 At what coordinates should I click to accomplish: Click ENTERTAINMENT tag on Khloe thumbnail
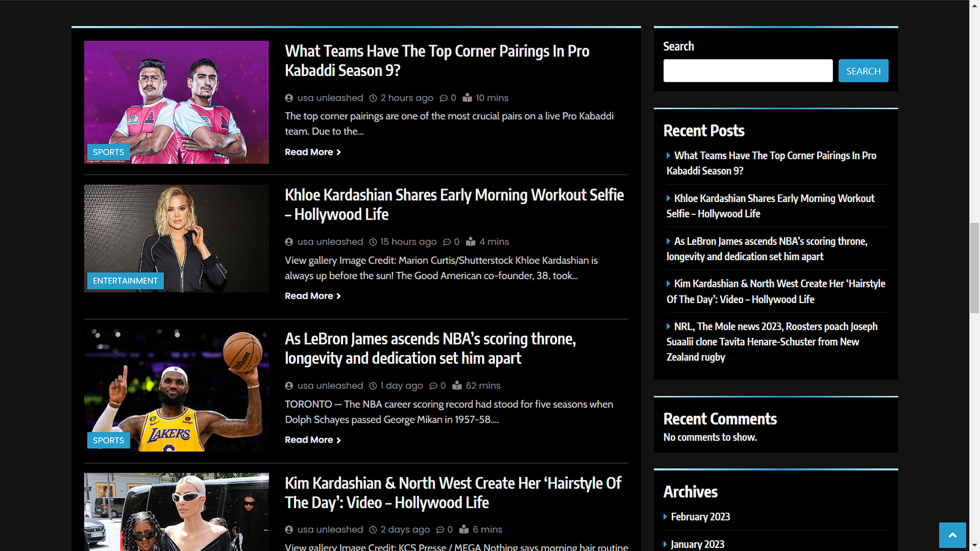[x=126, y=281]
